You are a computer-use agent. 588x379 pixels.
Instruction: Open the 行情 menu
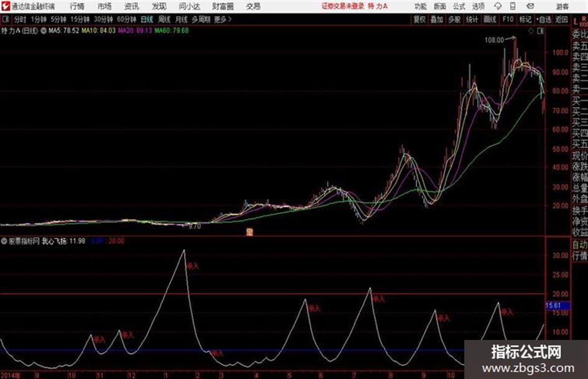pos(77,6)
